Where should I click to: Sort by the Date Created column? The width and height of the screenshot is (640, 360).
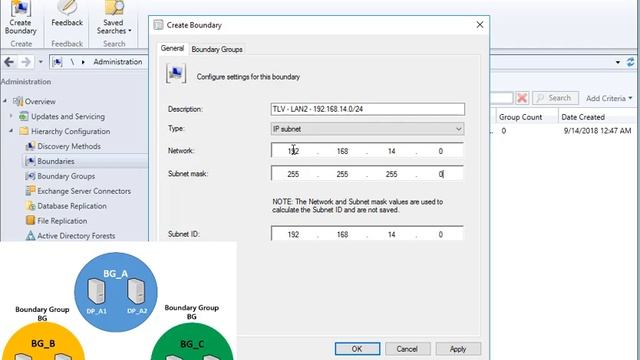pos(583,117)
